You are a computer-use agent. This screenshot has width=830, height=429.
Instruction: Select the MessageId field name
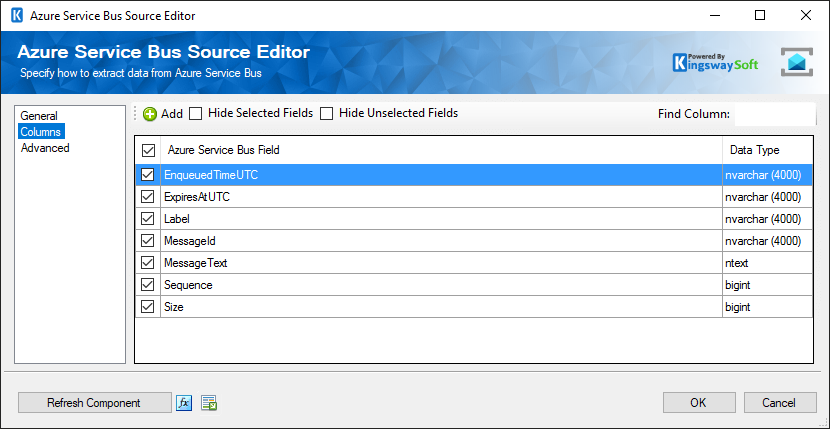point(190,241)
